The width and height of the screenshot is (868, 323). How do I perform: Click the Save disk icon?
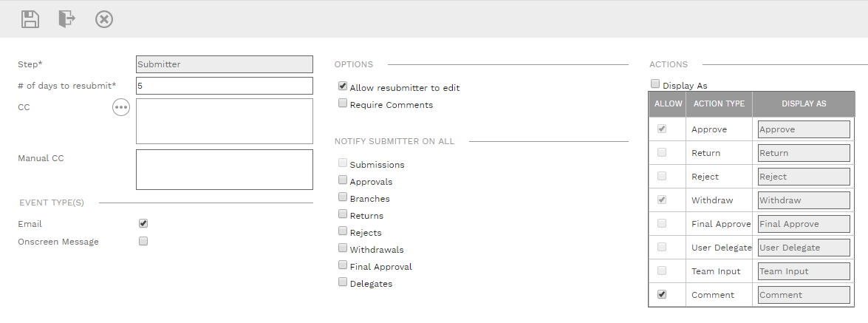tap(30, 19)
